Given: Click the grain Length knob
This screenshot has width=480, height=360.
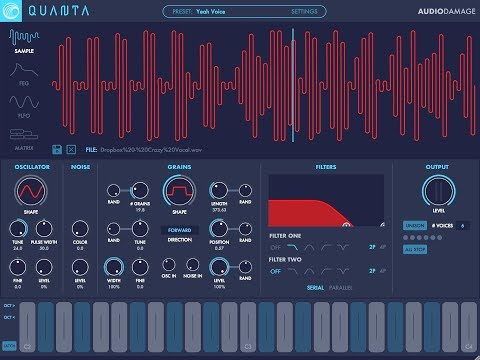Looking at the screenshot, I should click(x=219, y=191).
